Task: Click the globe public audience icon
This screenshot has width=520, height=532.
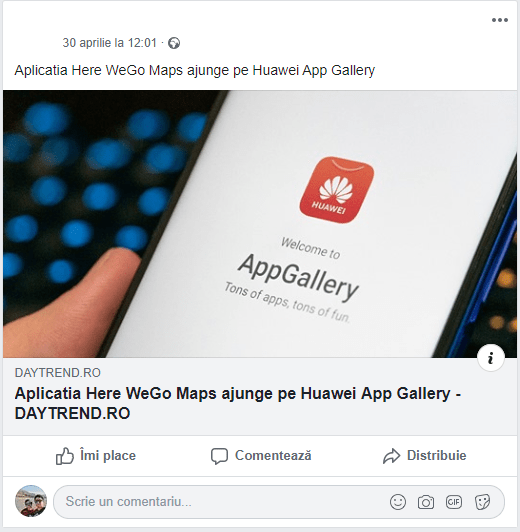Action: [x=174, y=43]
